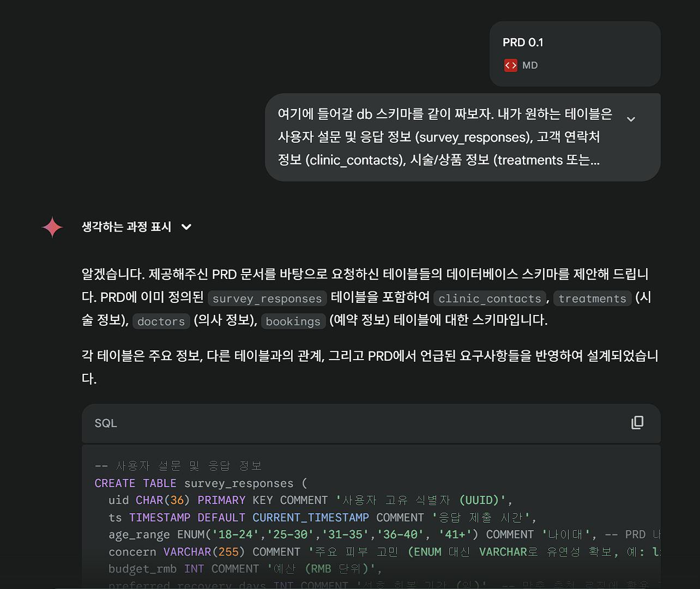
Task: Click the uid CHAR(36) PRIMARY KEY line
Action: (310, 500)
